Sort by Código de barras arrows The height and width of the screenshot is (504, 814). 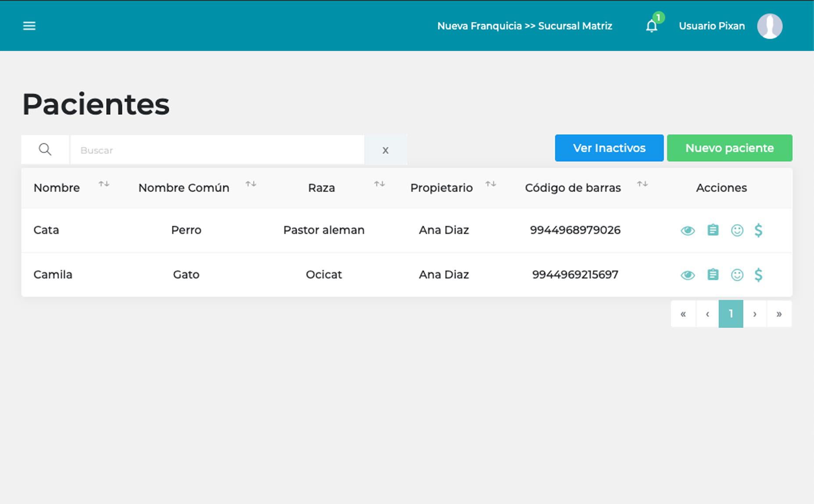[x=642, y=184]
